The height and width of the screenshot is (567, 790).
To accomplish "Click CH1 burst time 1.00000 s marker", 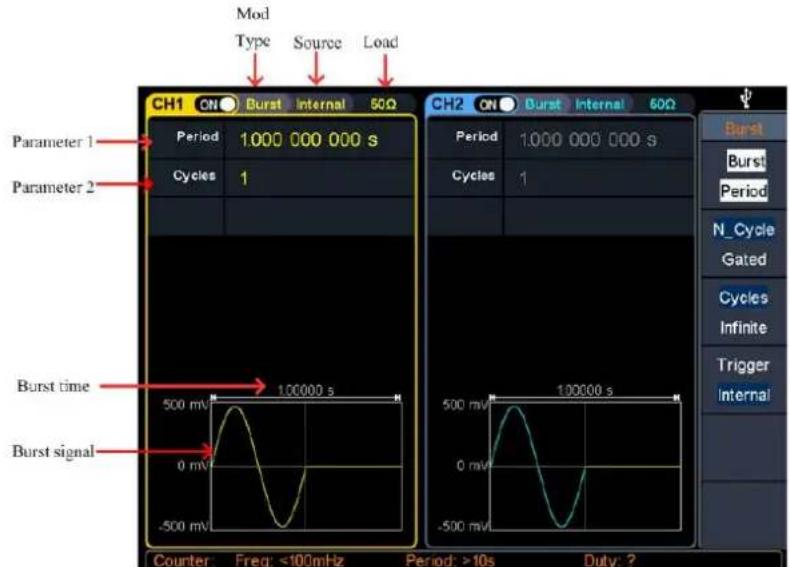I will pos(306,391).
